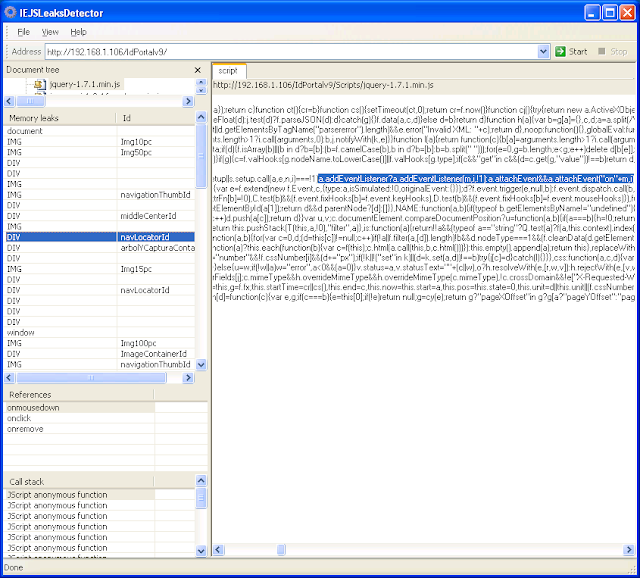Select the window row in Memory leaks
Viewport: 640px width, 578px height.
100,333
